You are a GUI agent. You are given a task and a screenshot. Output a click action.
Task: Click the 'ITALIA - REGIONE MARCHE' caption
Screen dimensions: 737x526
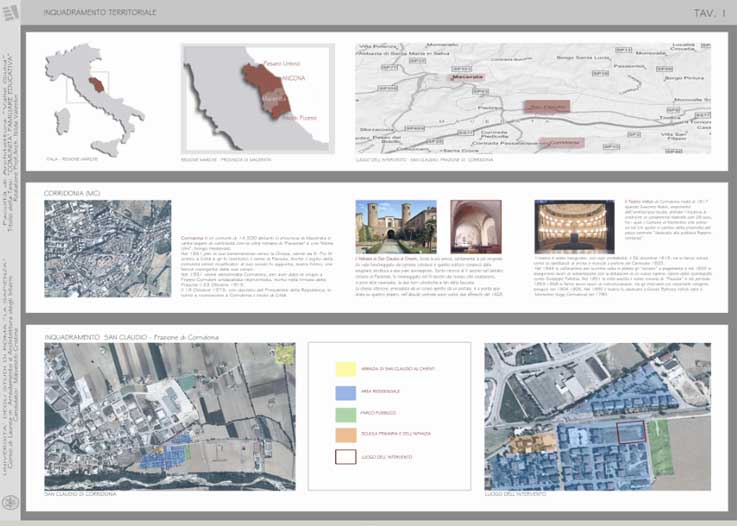pyautogui.click(x=72, y=159)
